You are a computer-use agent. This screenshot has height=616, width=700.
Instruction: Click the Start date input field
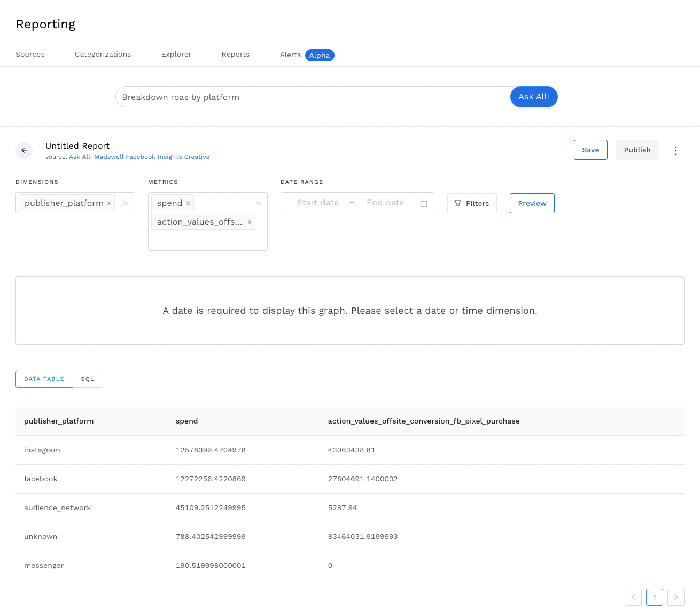318,203
